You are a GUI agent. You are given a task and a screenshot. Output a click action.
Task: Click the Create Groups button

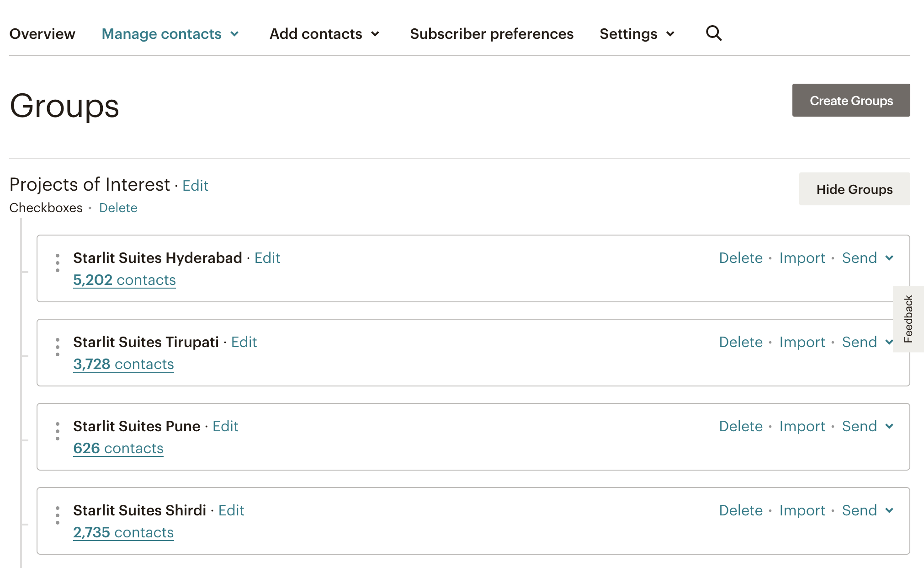851,100
